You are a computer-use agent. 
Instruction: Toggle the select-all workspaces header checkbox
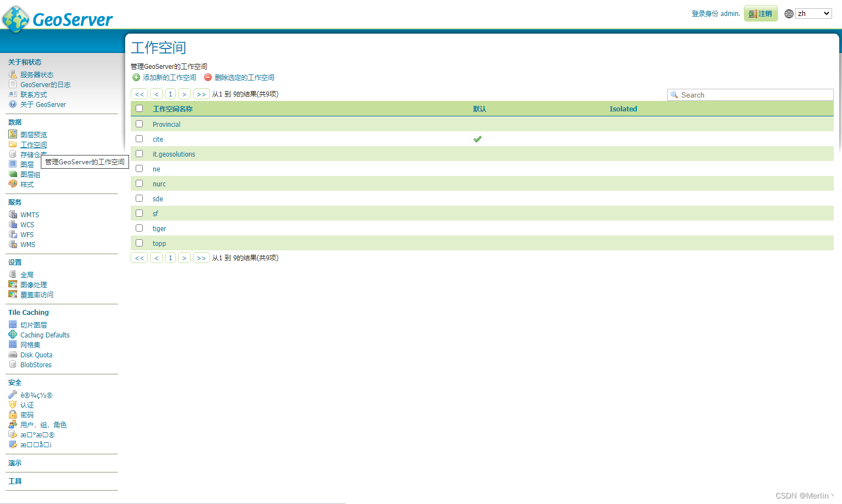140,109
